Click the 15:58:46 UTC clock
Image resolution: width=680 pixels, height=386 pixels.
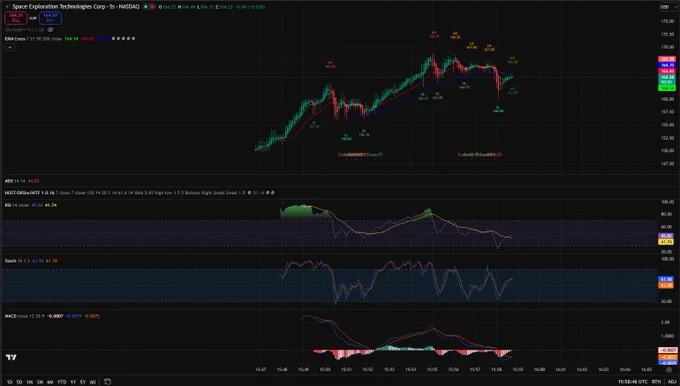633,382
